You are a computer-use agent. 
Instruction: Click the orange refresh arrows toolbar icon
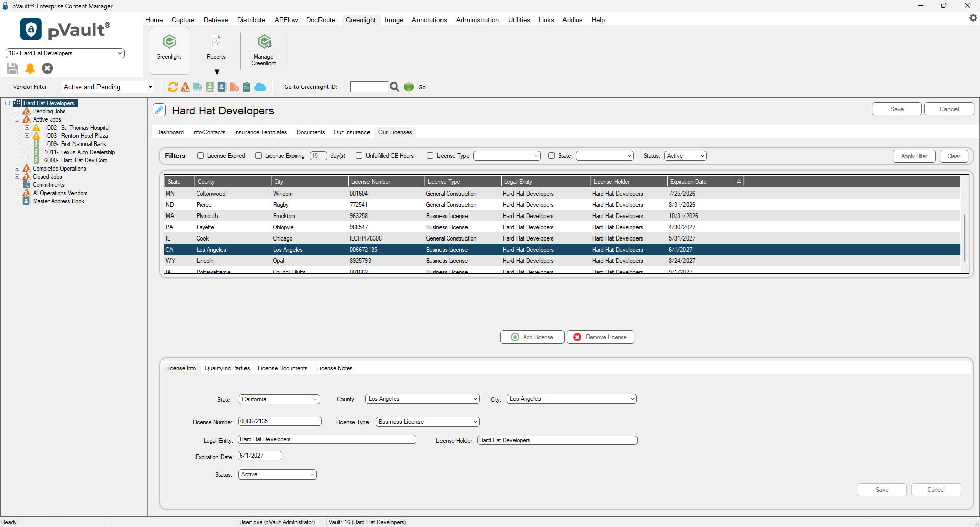[173, 87]
